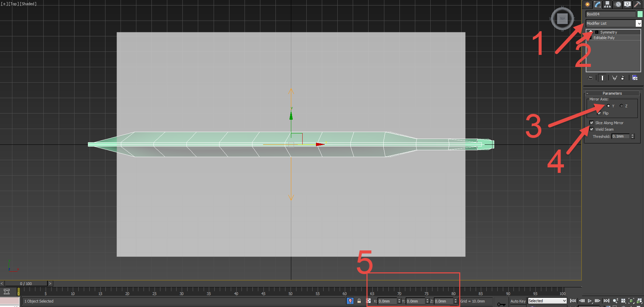Step time slider back with left arrow

(2, 284)
